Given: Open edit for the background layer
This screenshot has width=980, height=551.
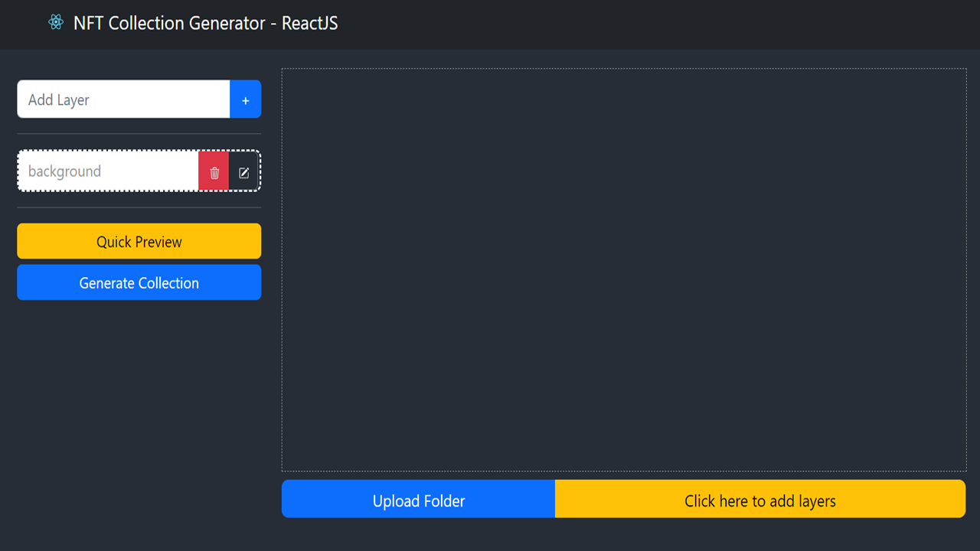Looking at the screenshot, I should pos(243,172).
